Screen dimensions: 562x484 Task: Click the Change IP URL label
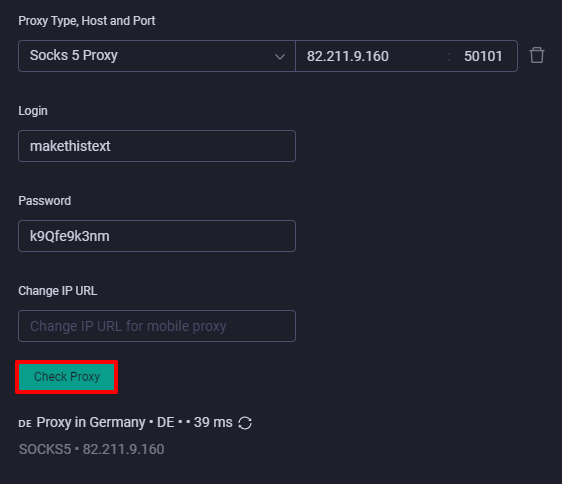pos(58,291)
